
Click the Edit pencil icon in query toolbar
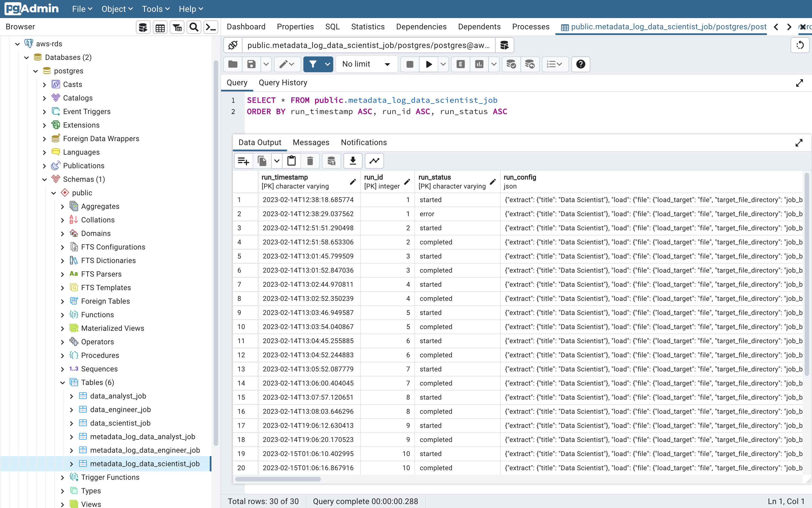[287, 64]
